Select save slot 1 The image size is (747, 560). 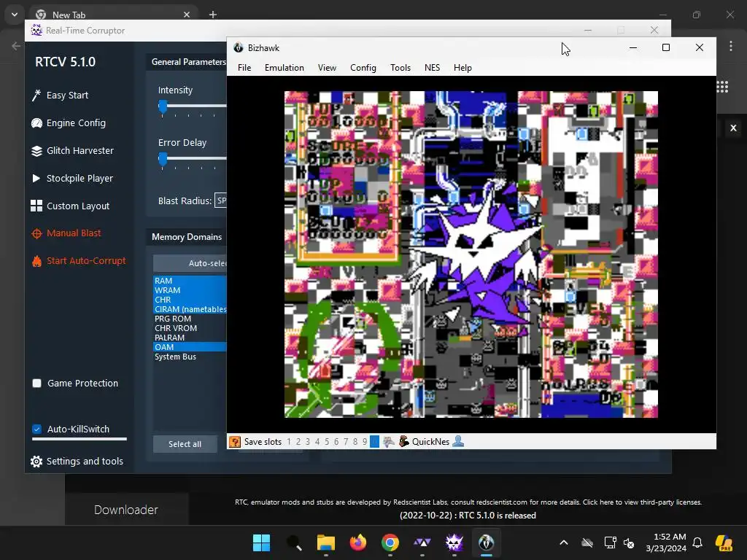coord(289,442)
